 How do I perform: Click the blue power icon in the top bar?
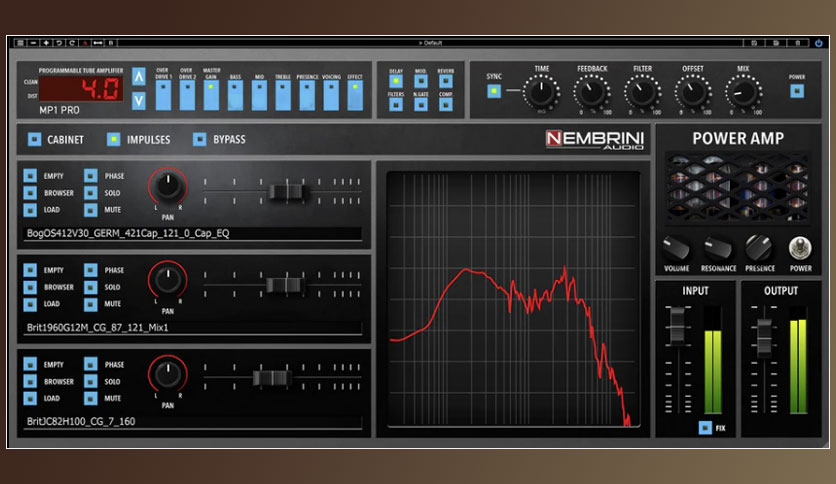tap(818, 43)
